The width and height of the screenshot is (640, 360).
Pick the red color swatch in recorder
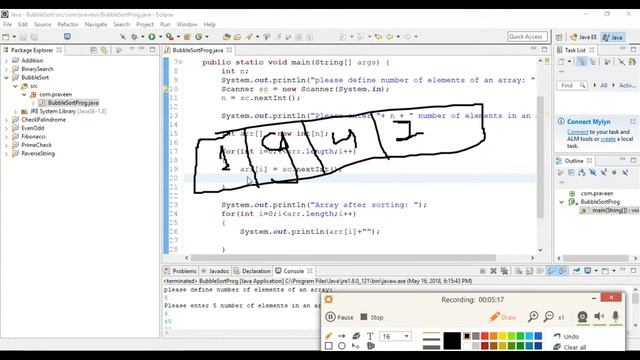[484, 336]
